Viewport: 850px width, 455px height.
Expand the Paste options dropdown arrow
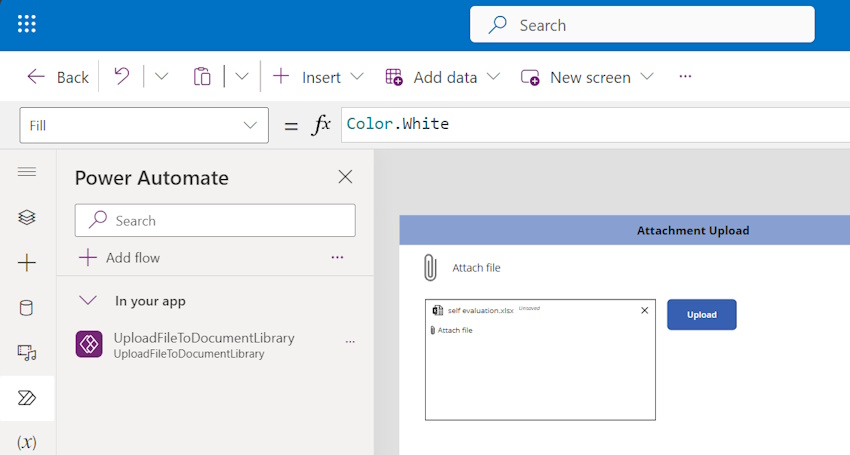click(x=242, y=76)
